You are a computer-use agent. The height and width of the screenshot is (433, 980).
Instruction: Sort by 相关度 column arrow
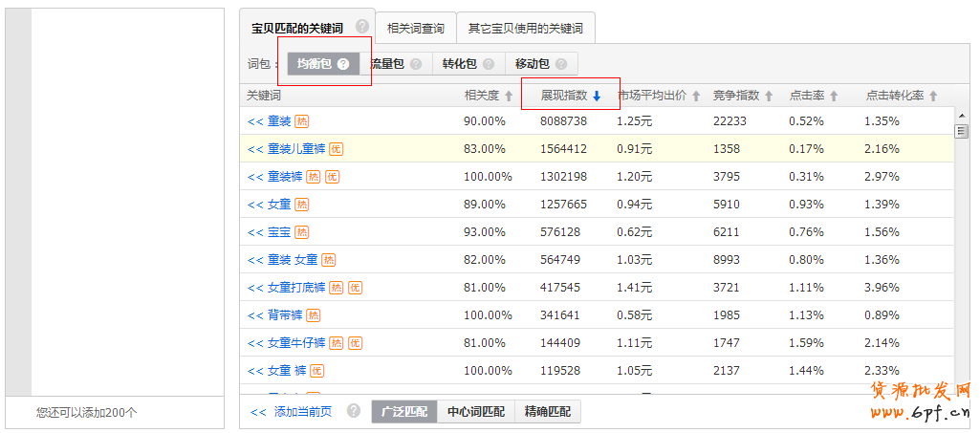pos(510,97)
